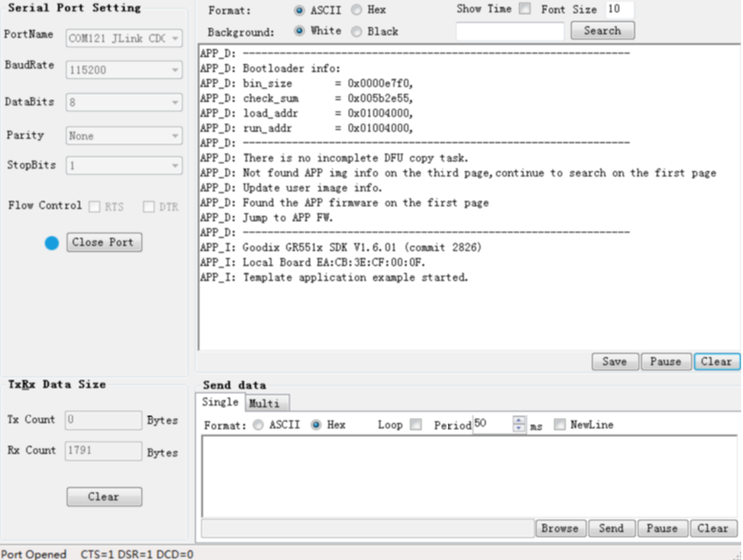The height and width of the screenshot is (560, 743).
Task: Select the Single send tab
Action: [x=220, y=403]
